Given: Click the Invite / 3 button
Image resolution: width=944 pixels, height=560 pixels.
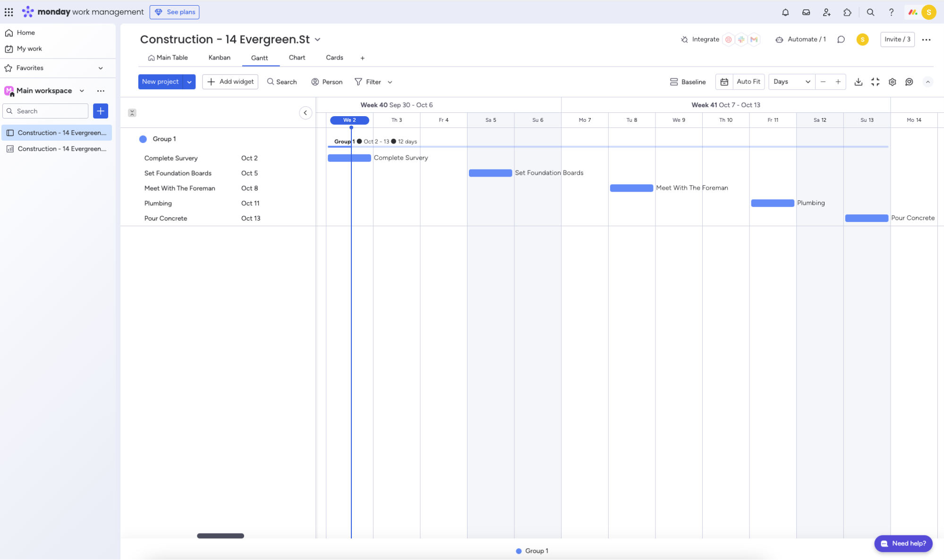Looking at the screenshot, I should tap(897, 39).
